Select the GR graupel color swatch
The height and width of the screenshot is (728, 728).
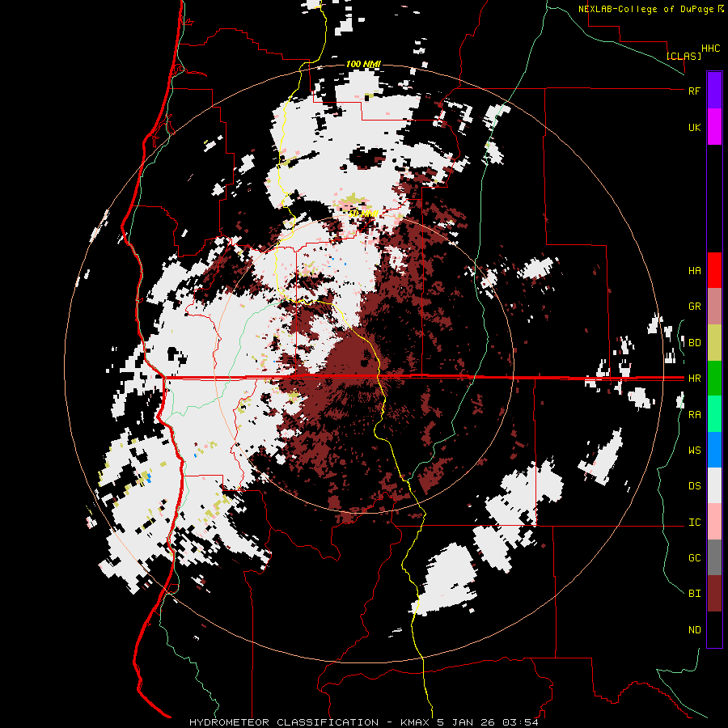point(714,307)
